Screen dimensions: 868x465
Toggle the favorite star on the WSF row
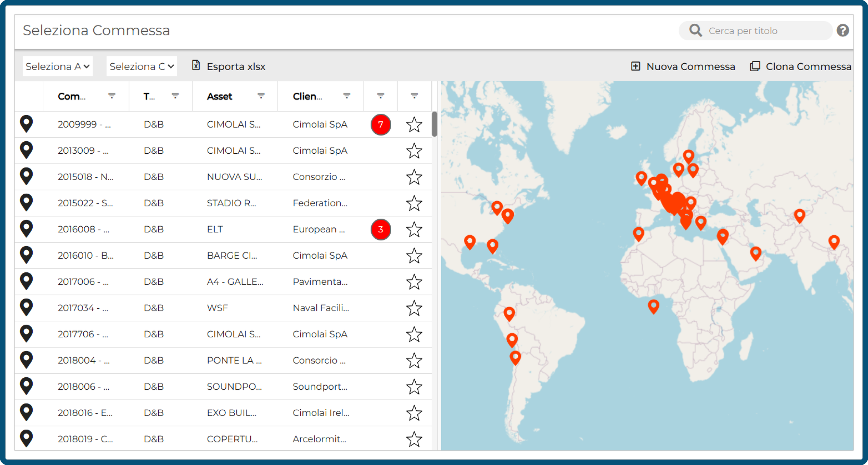[x=414, y=308]
